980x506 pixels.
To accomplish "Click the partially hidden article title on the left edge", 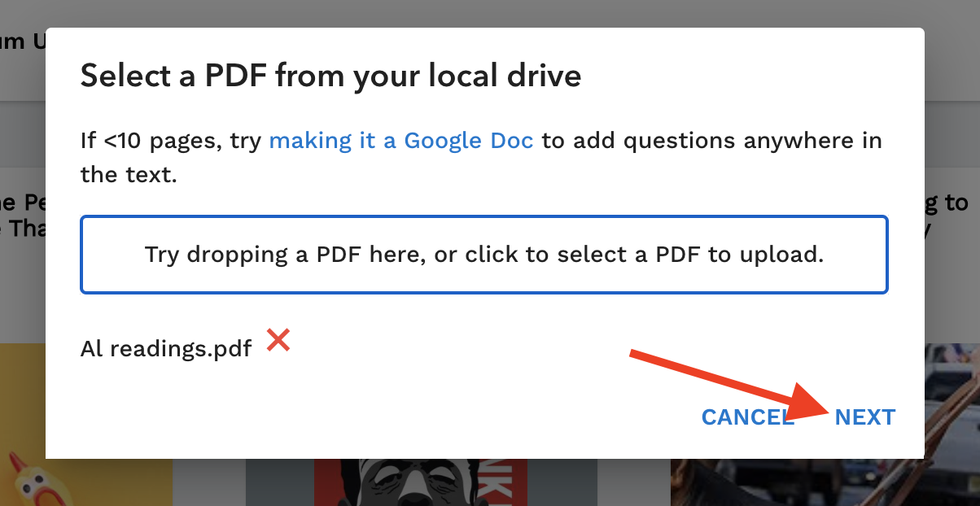I will (x=23, y=216).
